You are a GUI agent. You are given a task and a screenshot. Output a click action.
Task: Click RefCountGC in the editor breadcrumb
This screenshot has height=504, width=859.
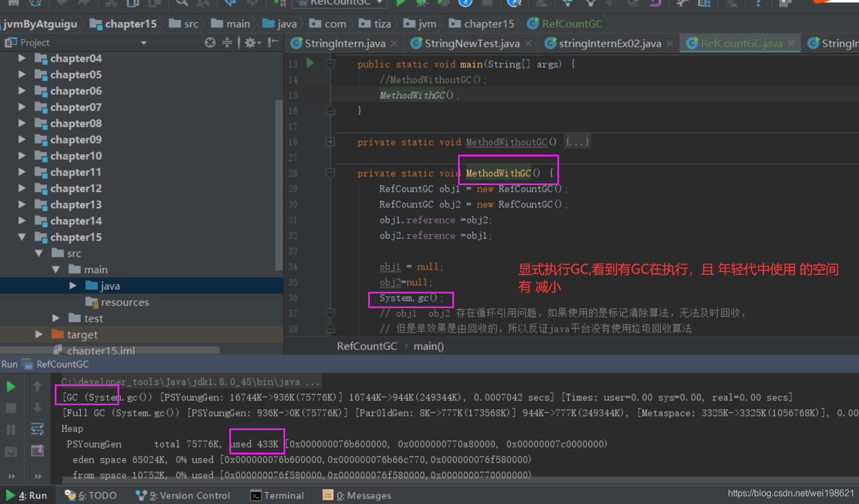[x=367, y=346]
